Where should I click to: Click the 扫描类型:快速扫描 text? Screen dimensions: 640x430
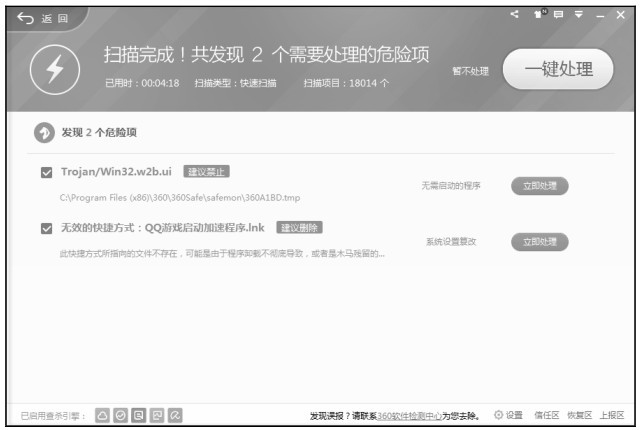pos(236,83)
